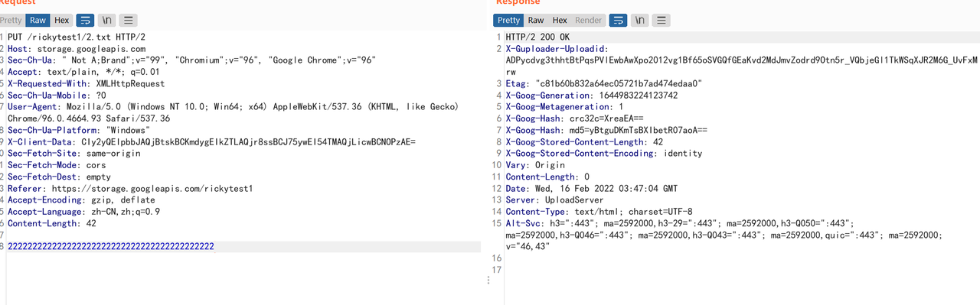Screen dimensions: 980x305
Task: Click the response Content-Length: 0 line
Action: (548, 177)
